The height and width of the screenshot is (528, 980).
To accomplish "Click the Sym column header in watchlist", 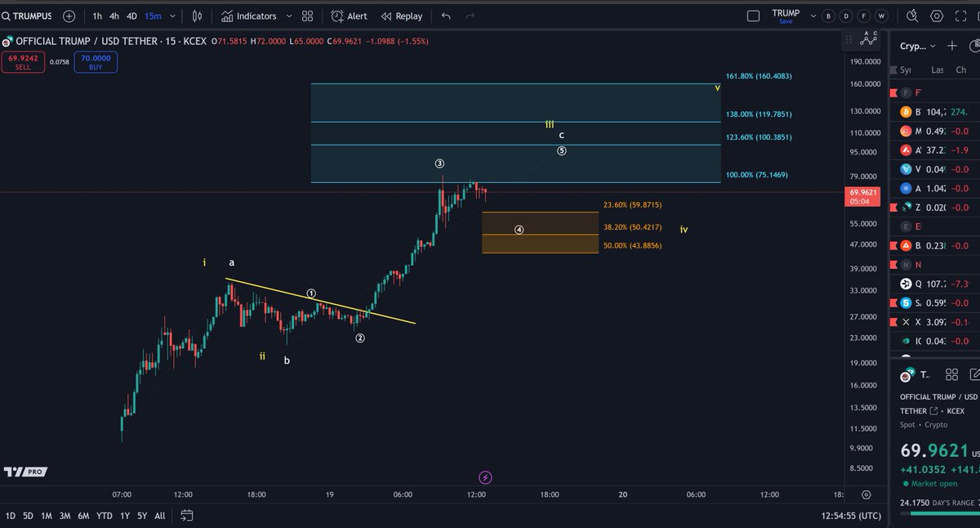I will click(906, 70).
